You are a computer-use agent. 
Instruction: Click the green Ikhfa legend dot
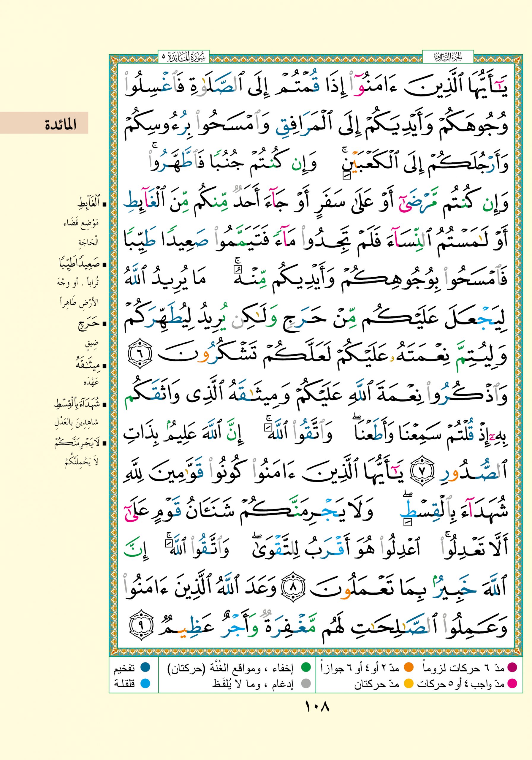pos(306,668)
